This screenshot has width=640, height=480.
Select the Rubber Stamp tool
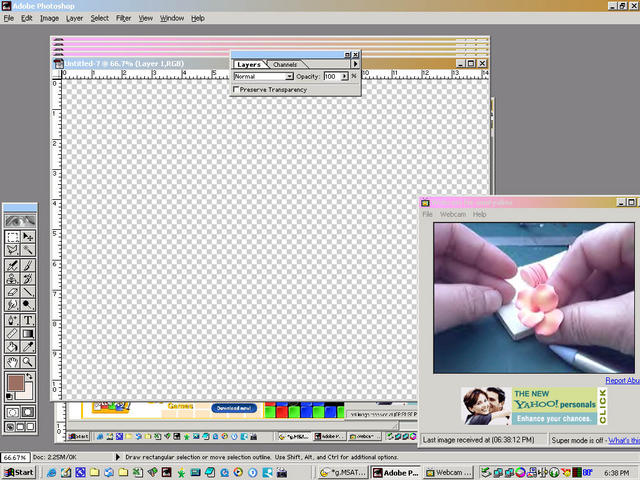[12, 279]
